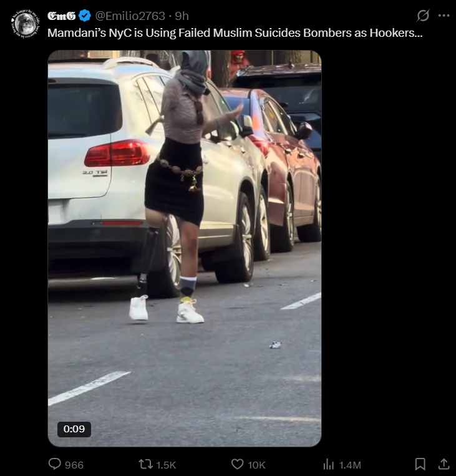Click the 1.4M views count
This screenshot has height=476, width=456.
point(350,465)
